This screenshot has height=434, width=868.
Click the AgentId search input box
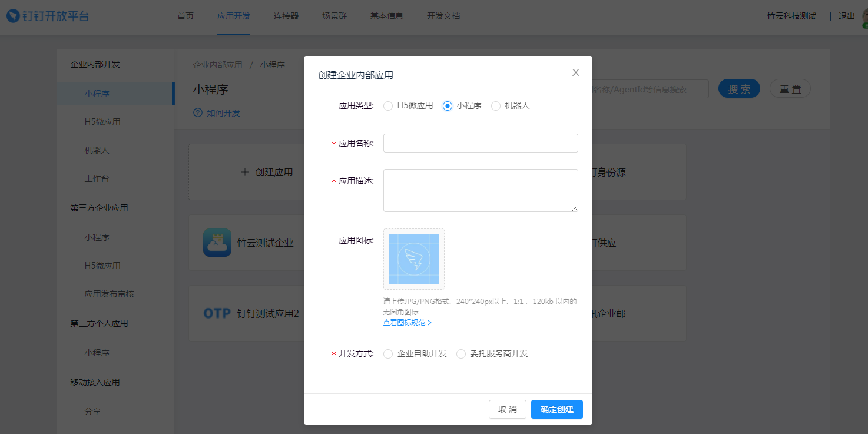click(650, 89)
